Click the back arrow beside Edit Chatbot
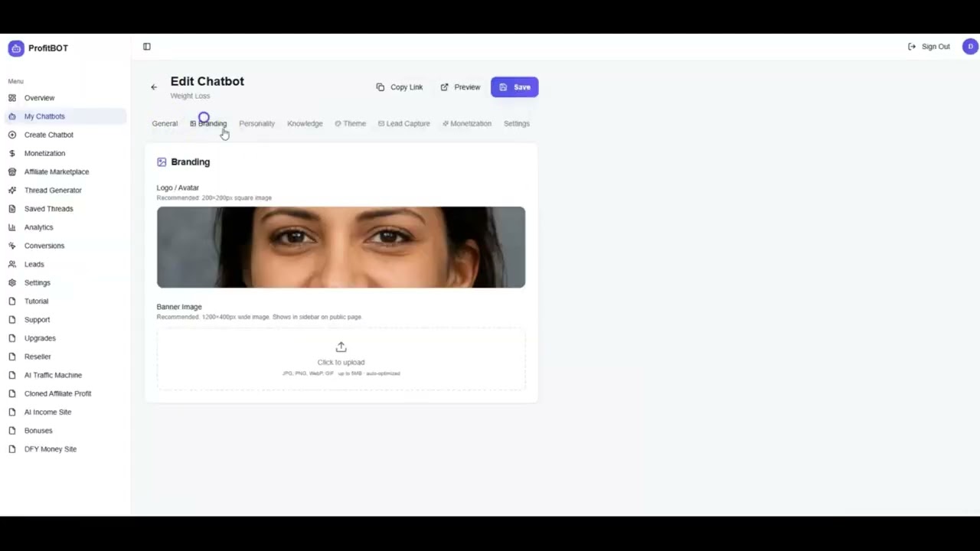Screen dimensions: 980x551 [x=154, y=87]
